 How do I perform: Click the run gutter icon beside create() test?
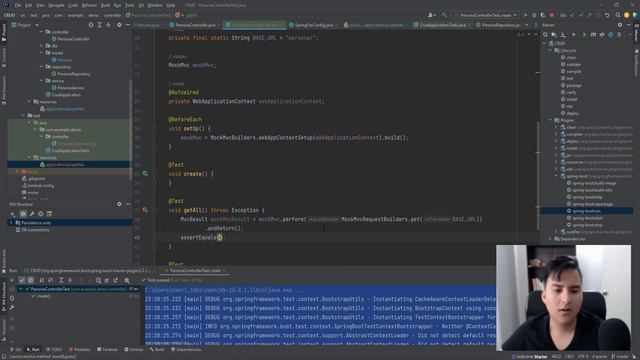[x=145, y=173]
